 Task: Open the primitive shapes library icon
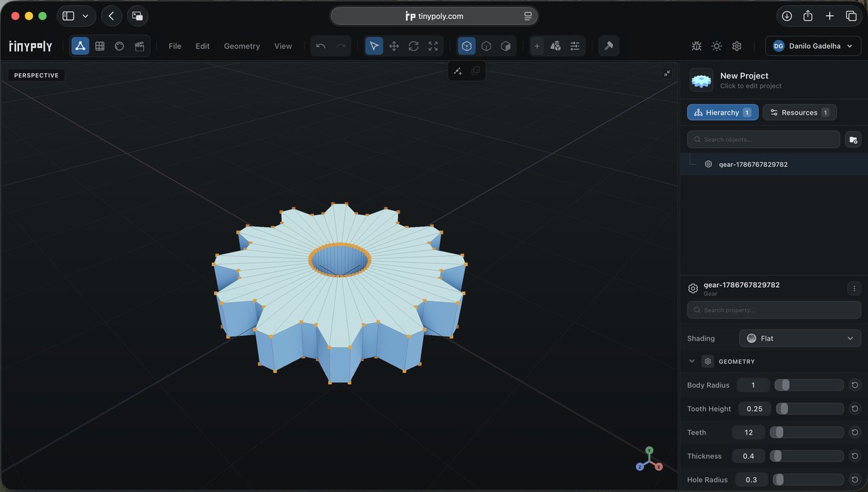555,46
